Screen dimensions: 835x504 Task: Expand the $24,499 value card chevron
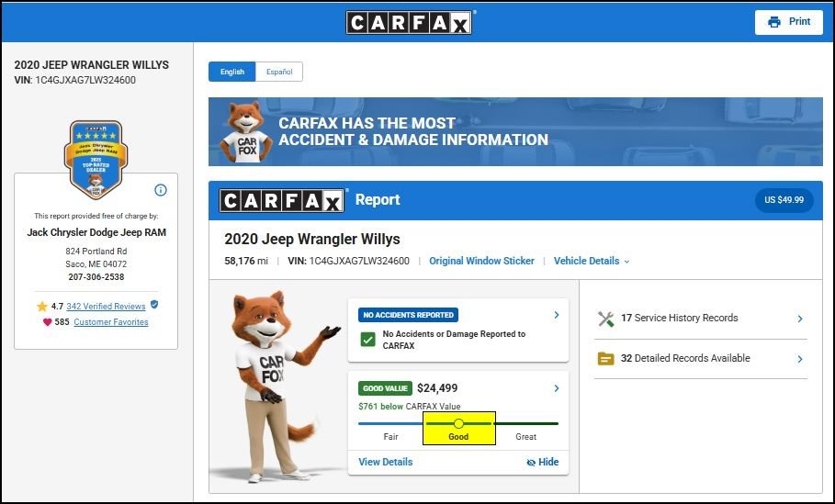point(557,388)
